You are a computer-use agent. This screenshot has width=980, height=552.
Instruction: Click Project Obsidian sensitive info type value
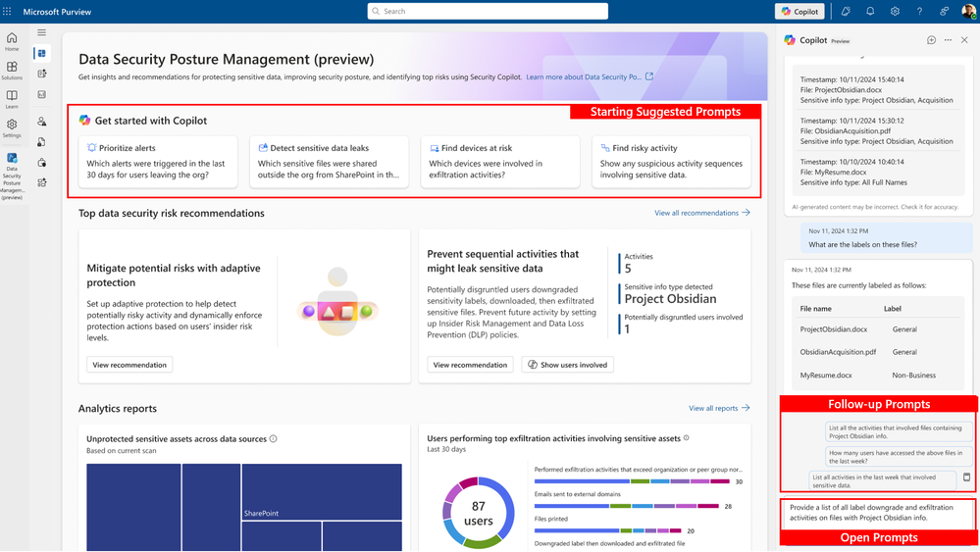pos(670,299)
